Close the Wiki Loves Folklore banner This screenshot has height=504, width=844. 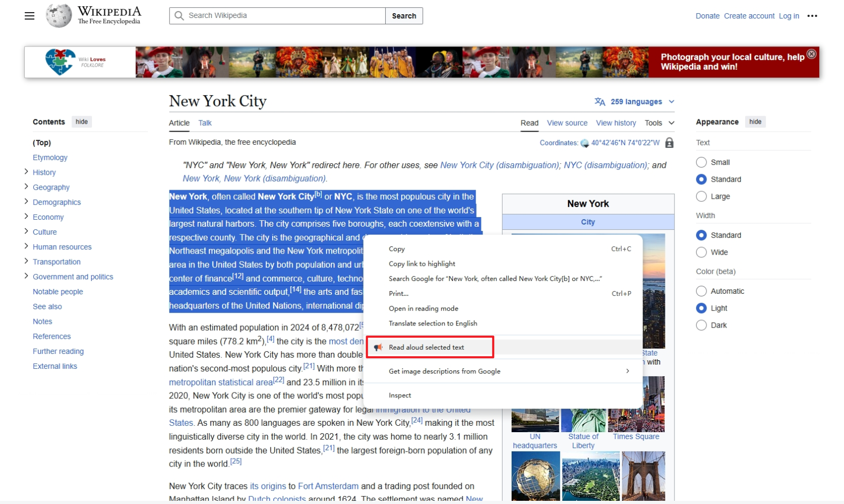(812, 54)
